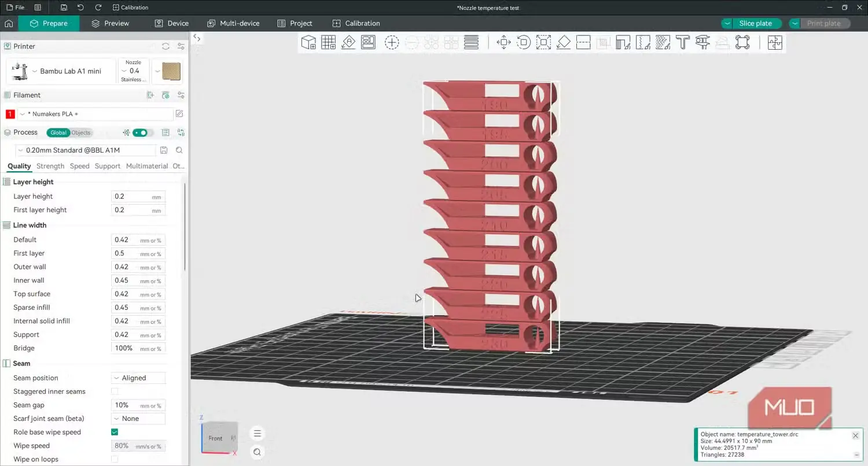Open the Color painting tool
Image resolution: width=868 pixels, height=466 pixels.
pos(663,42)
